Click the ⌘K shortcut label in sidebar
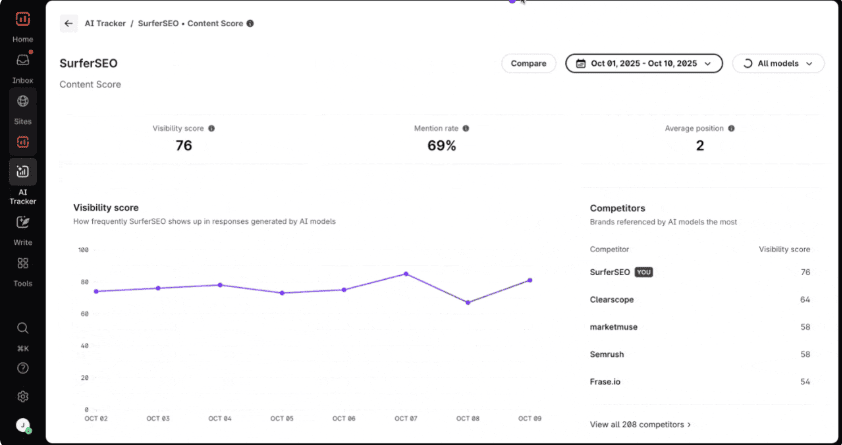842x445 pixels. tap(23, 348)
